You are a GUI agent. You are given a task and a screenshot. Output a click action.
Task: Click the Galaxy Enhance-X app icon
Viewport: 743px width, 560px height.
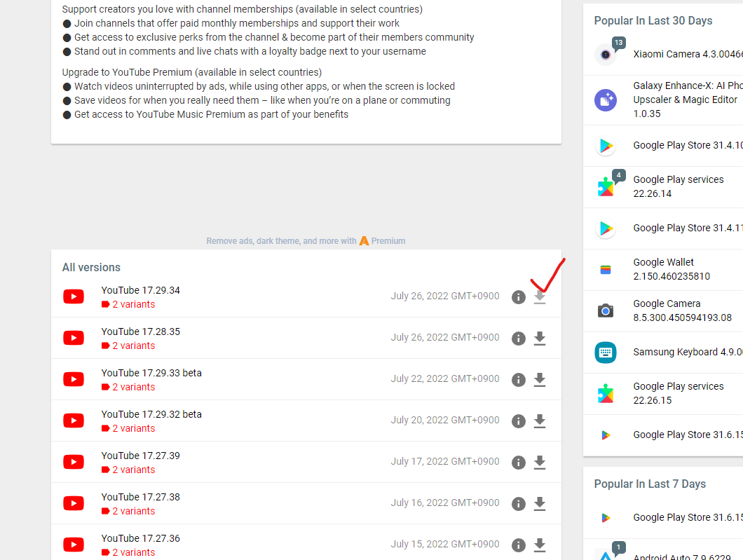[606, 100]
